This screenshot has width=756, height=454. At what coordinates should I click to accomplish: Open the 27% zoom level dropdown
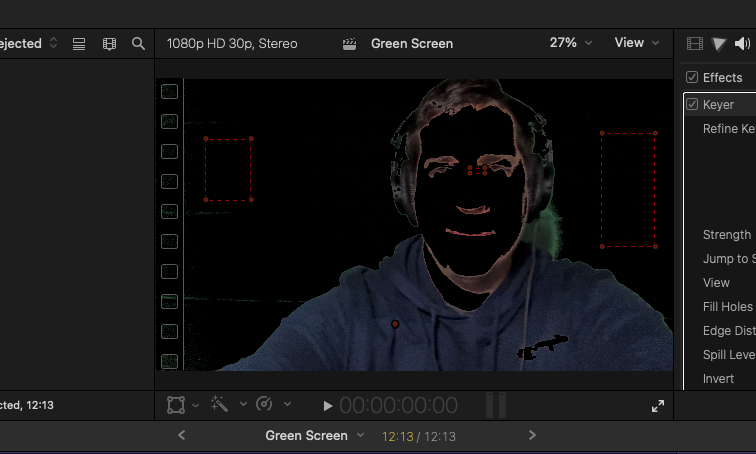coord(571,43)
